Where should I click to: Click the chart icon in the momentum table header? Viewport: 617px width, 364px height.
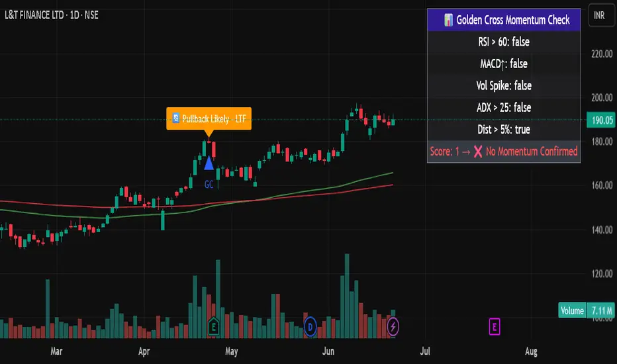[x=448, y=20]
